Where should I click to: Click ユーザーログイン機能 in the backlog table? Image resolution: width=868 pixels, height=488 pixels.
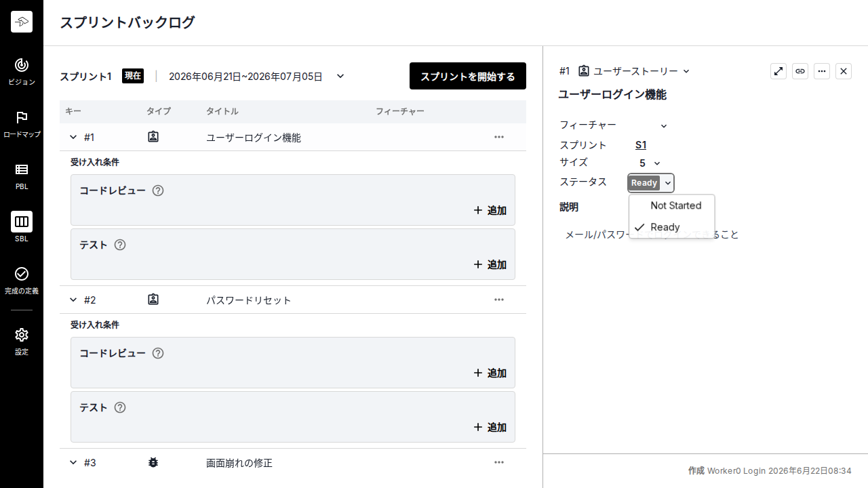(x=254, y=138)
